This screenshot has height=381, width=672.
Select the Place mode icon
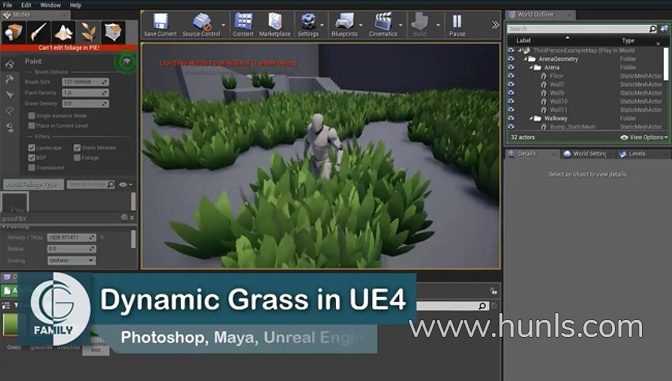(x=13, y=32)
